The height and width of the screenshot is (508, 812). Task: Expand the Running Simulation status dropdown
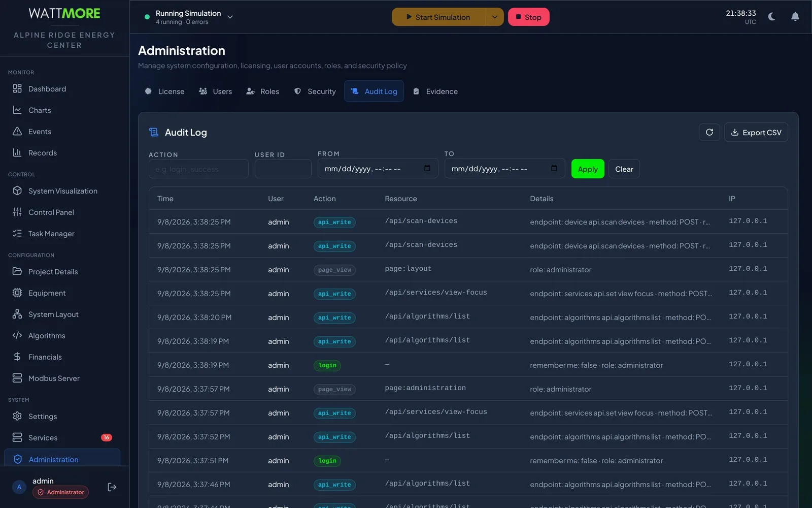(230, 17)
